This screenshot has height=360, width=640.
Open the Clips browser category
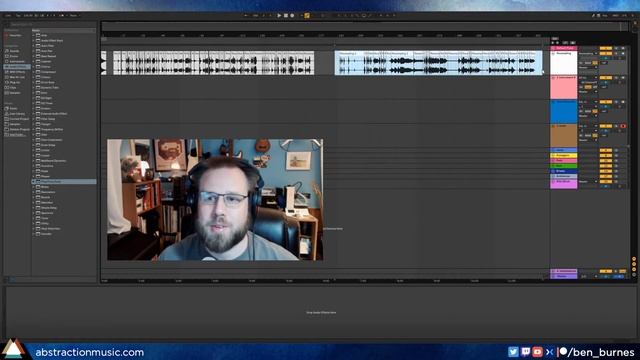[x=13, y=87]
